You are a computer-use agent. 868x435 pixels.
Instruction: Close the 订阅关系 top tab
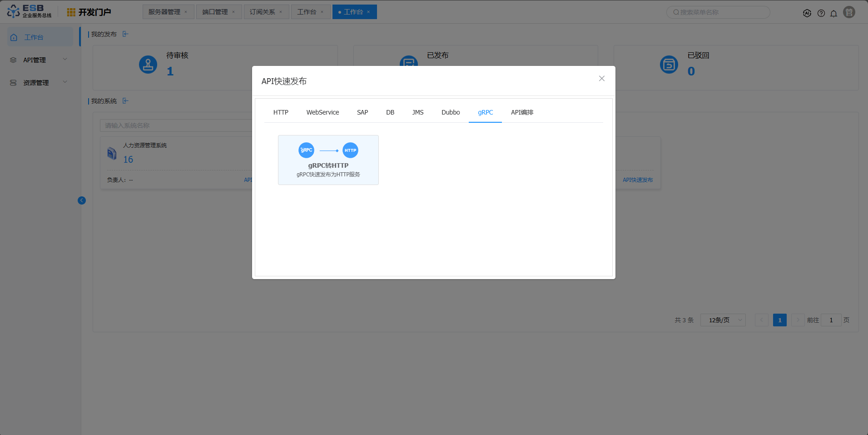coord(281,12)
